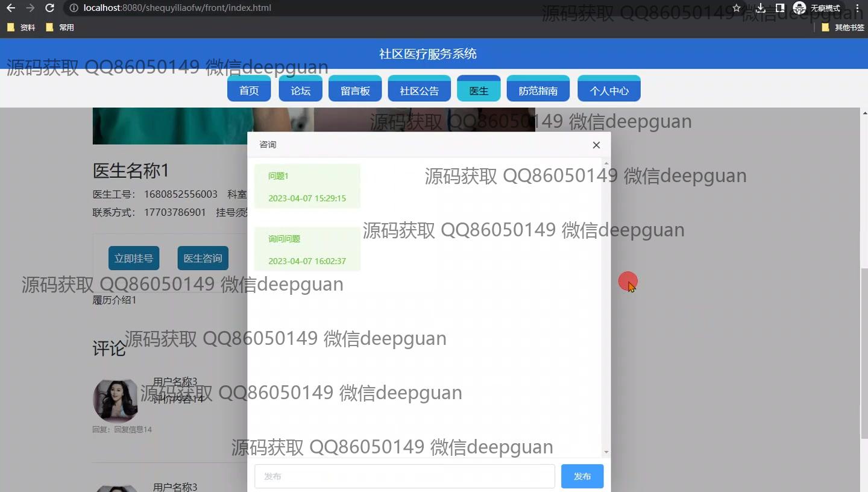This screenshot has width=868, height=492.
Task: Select the 防范指南 tab
Action: [538, 90]
